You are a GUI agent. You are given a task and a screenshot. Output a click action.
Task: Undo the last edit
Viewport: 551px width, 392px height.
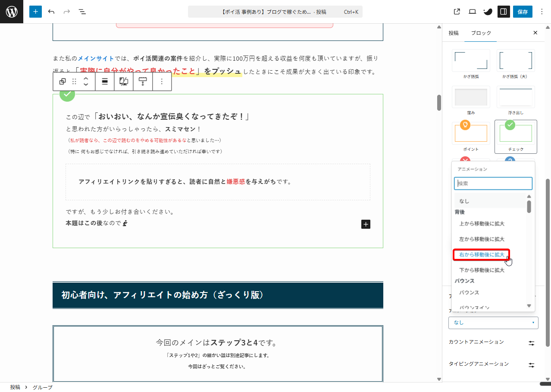click(51, 12)
